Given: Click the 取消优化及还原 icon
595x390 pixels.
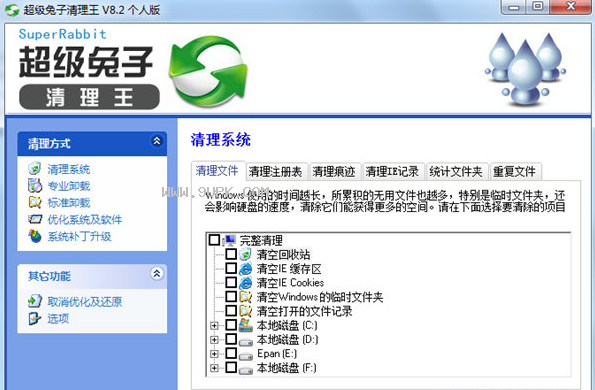Looking at the screenshot, I should tap(35, 301).
